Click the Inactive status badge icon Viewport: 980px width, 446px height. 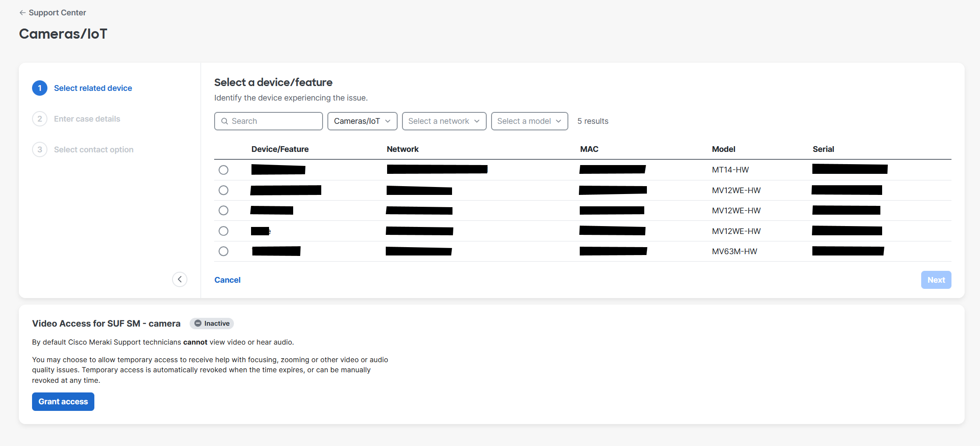[x=198, y=324]
